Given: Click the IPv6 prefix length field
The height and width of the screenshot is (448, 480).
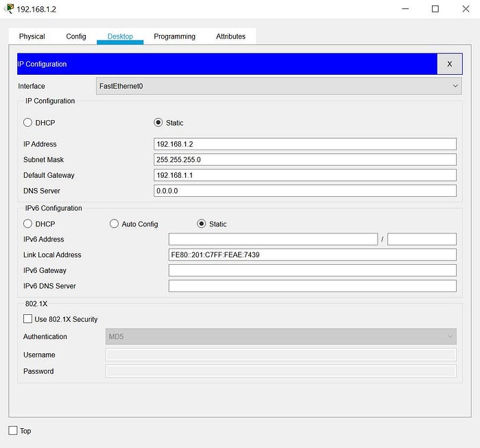Looking at the screenshot, I should [422, 239].
